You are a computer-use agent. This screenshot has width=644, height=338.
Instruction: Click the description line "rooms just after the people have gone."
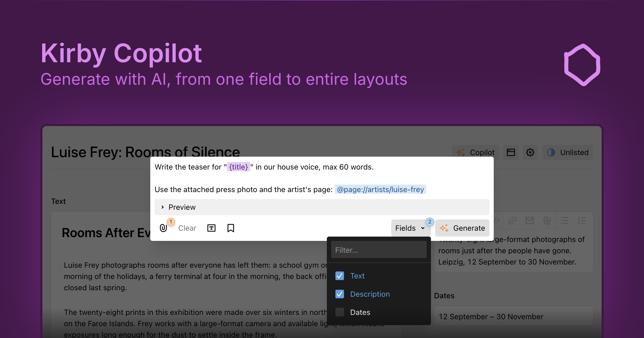[x=505, y=251]
